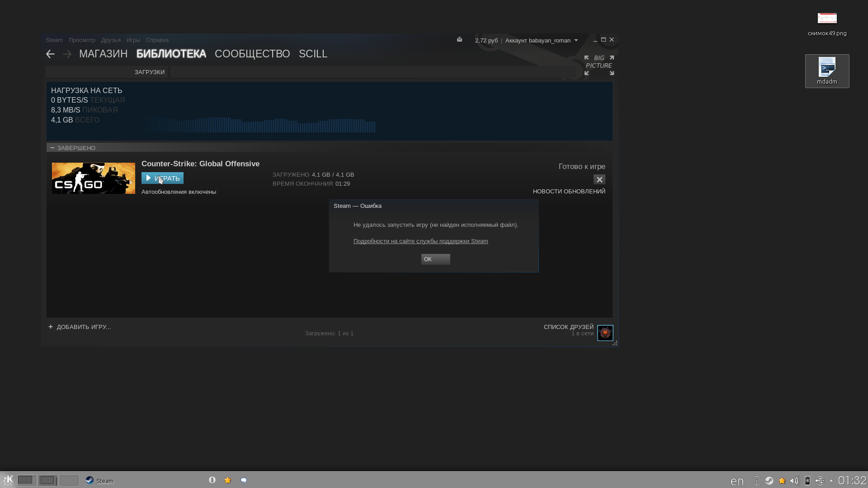Go to the МАГАЗИН tab
868x488 pixels.
(x=103, y=54)
